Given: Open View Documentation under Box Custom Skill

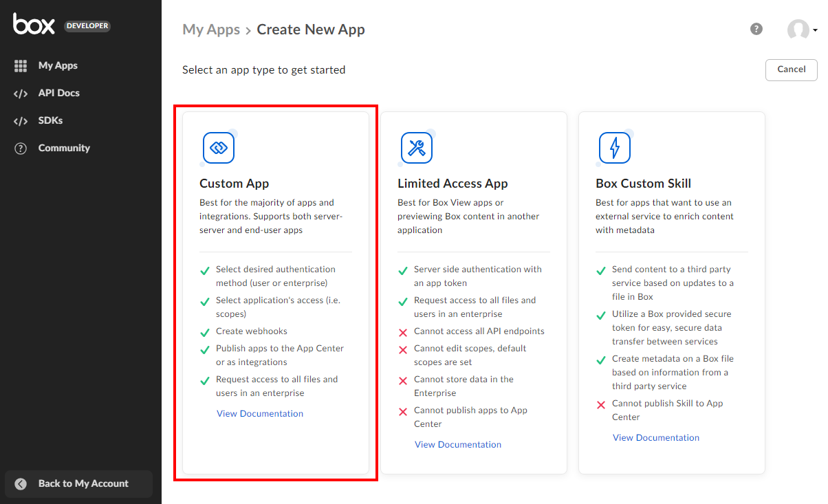Looking at the screenshot, I should [x=656, y=438].
